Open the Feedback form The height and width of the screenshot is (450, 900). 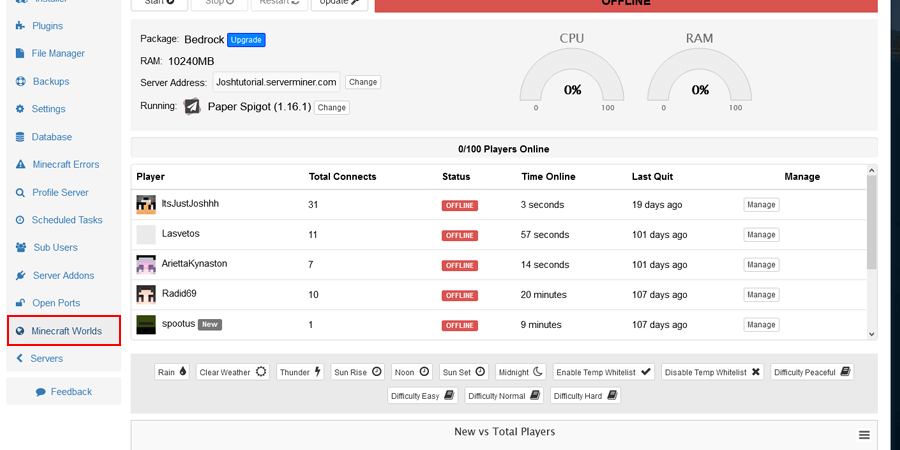click(x=71, y=392)
